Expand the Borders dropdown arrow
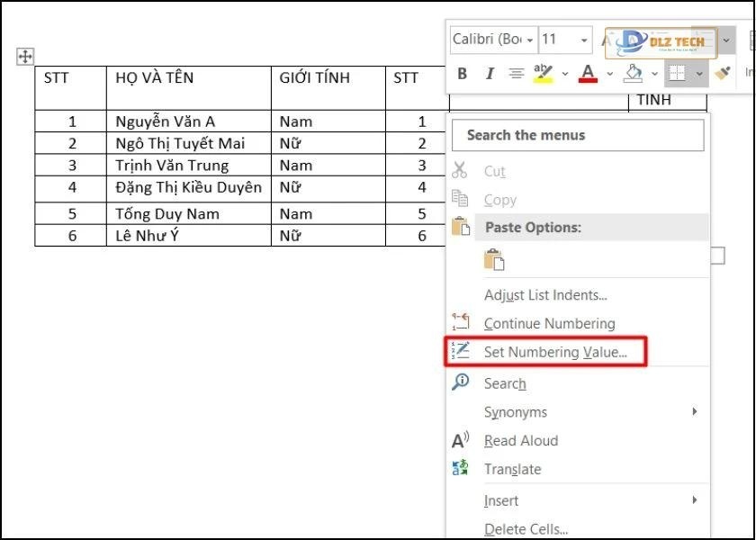Screen dimensions: 756x540 coord(699,74)
